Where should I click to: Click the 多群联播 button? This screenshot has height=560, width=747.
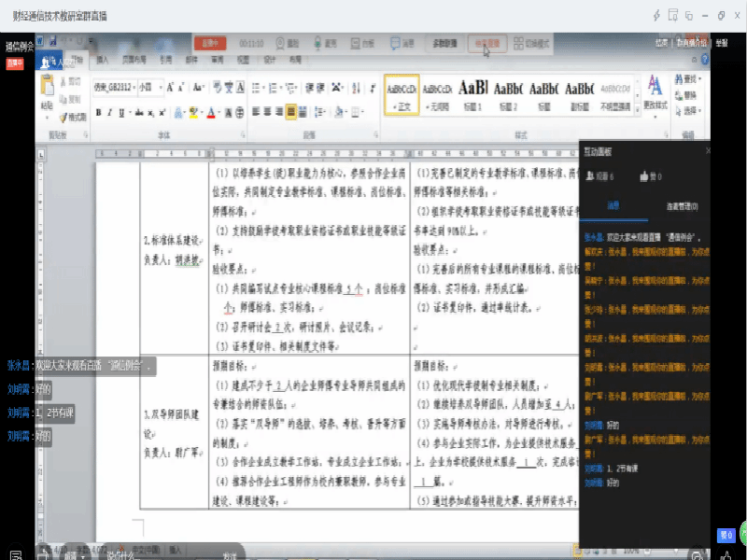445,43
